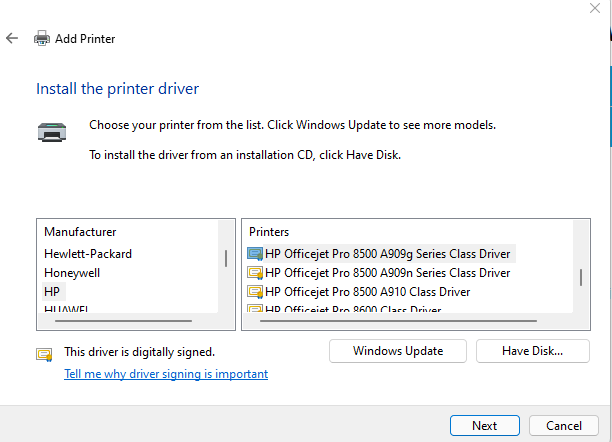Click the digitally signed certificate icon
The height and width of the screenshot is (442, 612).
coord(44,355)
